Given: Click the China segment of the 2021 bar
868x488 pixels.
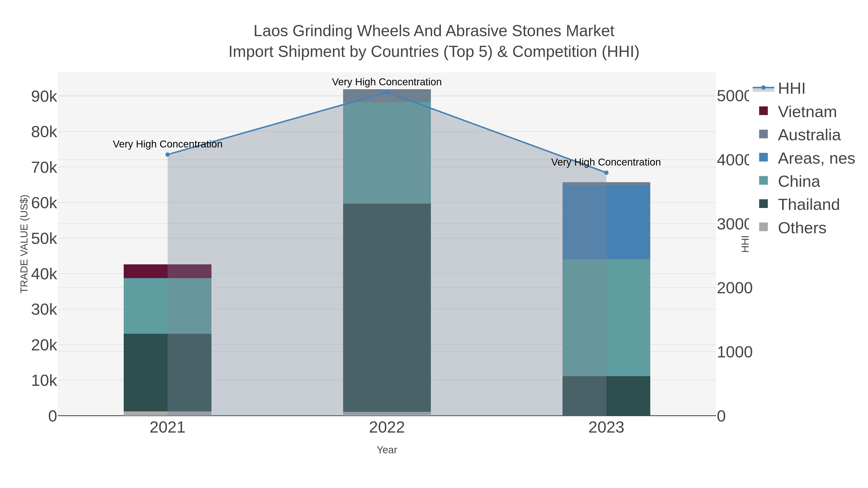Looking at the screenshot, I should click(168, 306).
